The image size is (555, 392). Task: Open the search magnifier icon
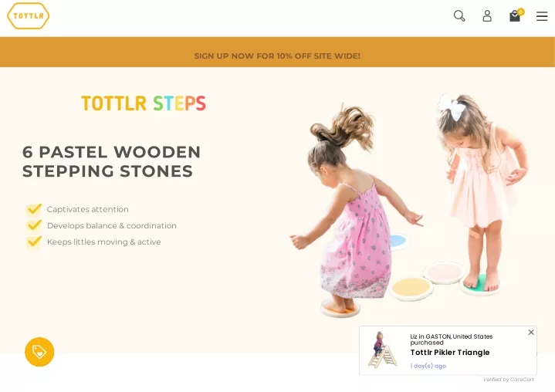point(459,16)
